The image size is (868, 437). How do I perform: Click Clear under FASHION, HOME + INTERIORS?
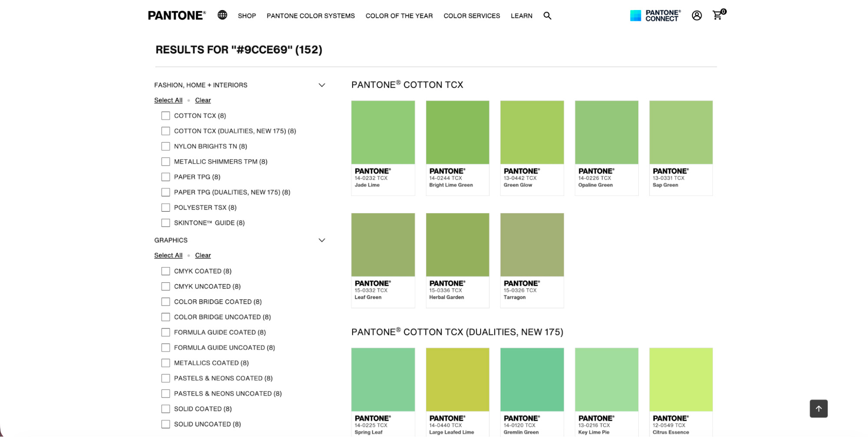203,100
